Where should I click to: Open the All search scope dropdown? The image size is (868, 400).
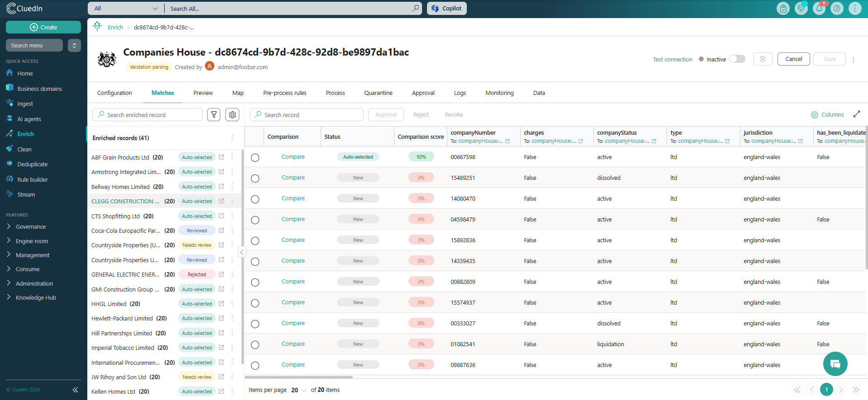[x=126, y=9]
